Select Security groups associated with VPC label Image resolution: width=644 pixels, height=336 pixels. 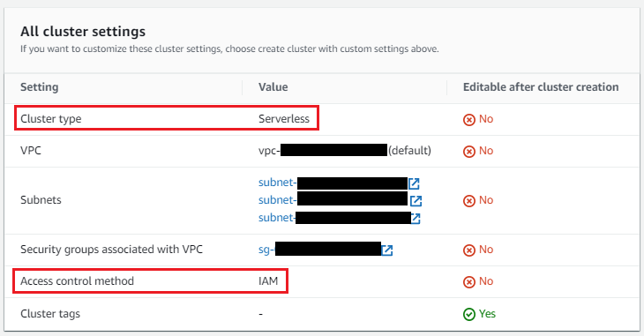click(112, 250)
